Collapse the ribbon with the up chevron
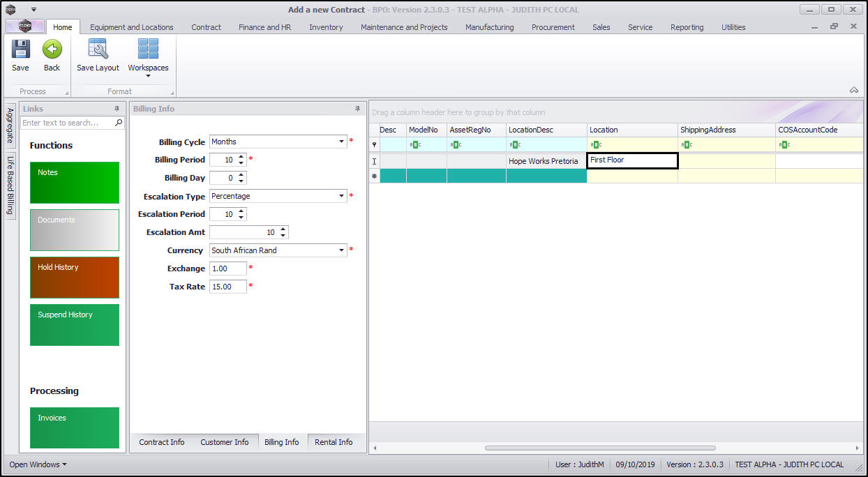This screenshot has height=477, width=868. [x=853, y=90]
